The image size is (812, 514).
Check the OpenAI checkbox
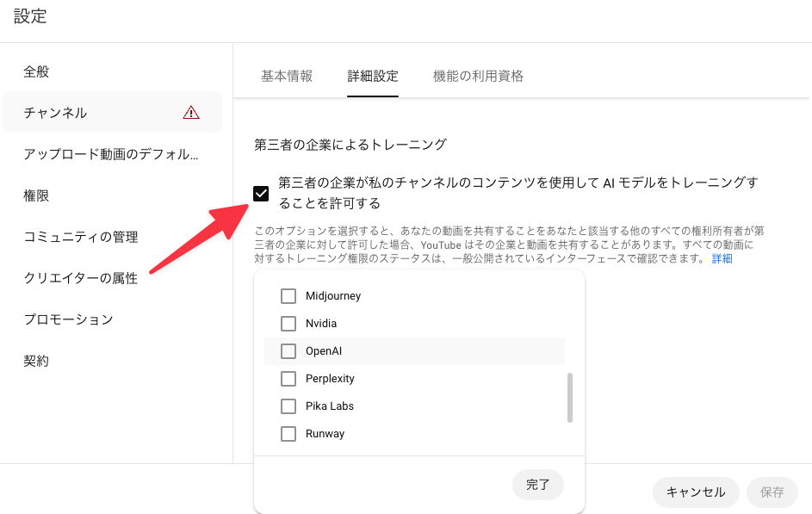[288, 351]
